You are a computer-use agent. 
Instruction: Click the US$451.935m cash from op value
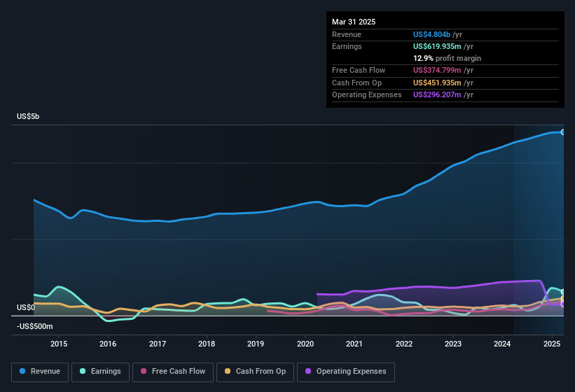(x=437, y=83)
